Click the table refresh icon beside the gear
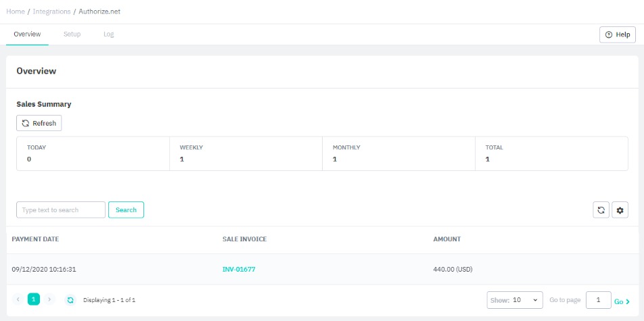 coord(601,210)
